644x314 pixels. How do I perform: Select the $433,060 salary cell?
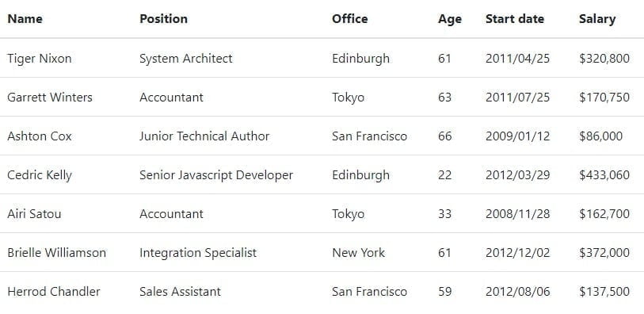click(x=604, y=175)
